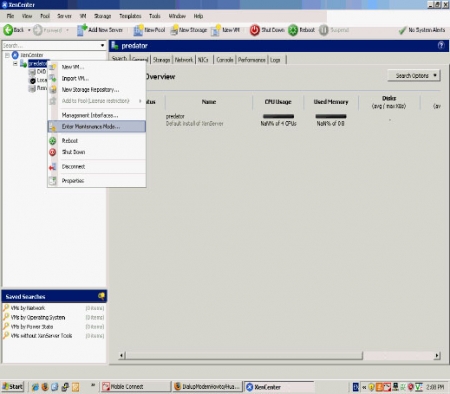Choose New Storage Repository from context menu

pyautogui.click(x=97, y=90)
